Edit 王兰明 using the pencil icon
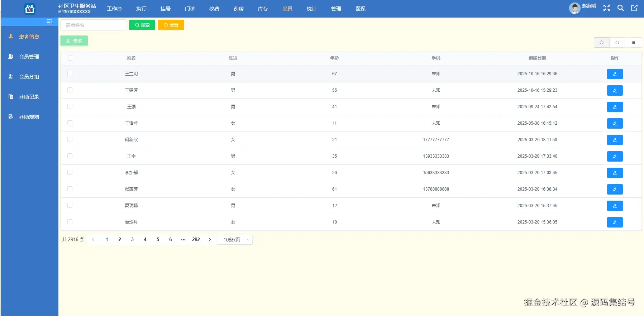This screenshot has width=644, height=316. [615, 74]
